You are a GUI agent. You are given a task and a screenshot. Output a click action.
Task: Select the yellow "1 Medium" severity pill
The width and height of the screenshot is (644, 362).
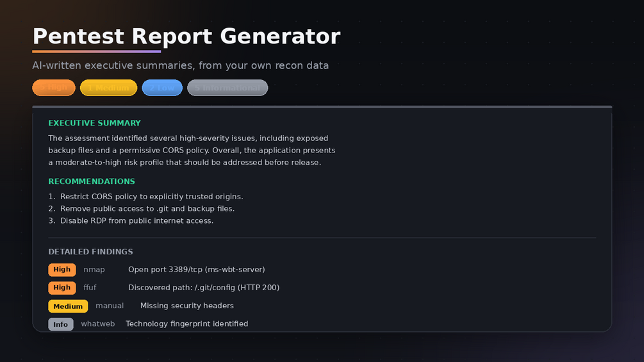(x=108, y=88)
